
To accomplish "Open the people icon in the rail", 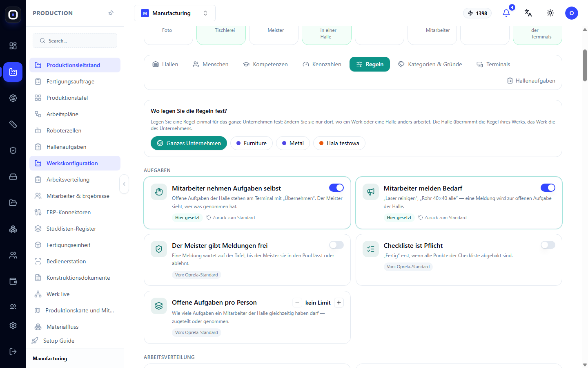I will click(x=13, y=255).
